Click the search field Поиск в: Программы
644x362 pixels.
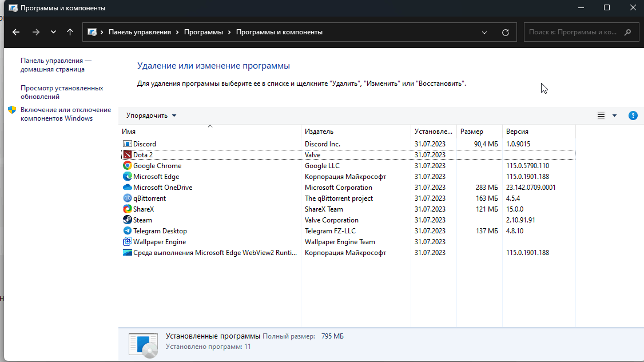(575, 32)
